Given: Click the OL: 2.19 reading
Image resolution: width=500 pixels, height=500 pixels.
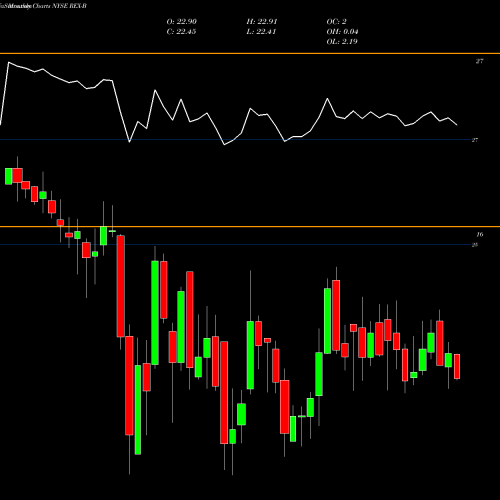Looking at the screenshot, I should click(342, 42).
